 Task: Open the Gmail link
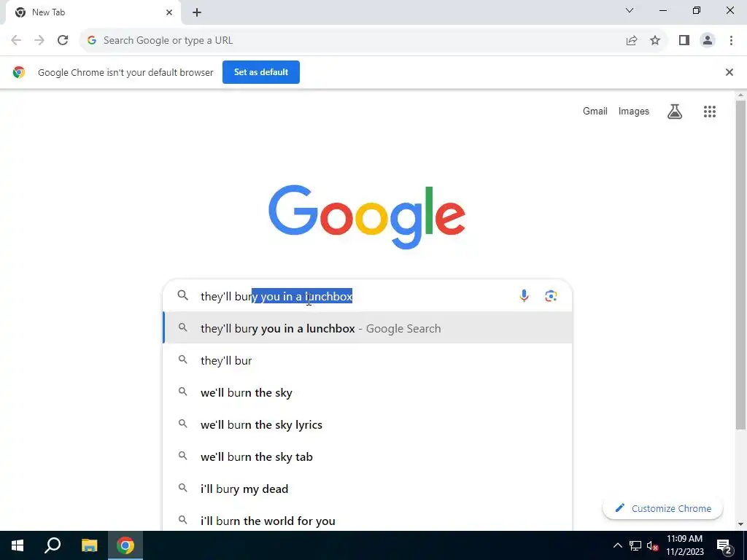[x=595, y=112]
